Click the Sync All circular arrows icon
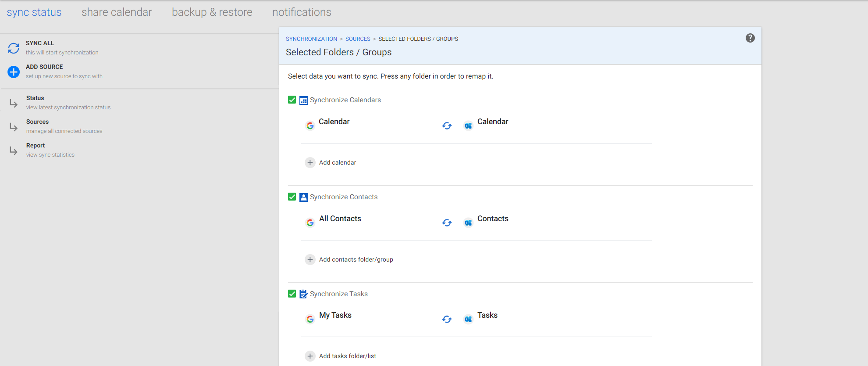Image resolution: width=868 pixels, height=366 pixels. (x=14, y=48)
